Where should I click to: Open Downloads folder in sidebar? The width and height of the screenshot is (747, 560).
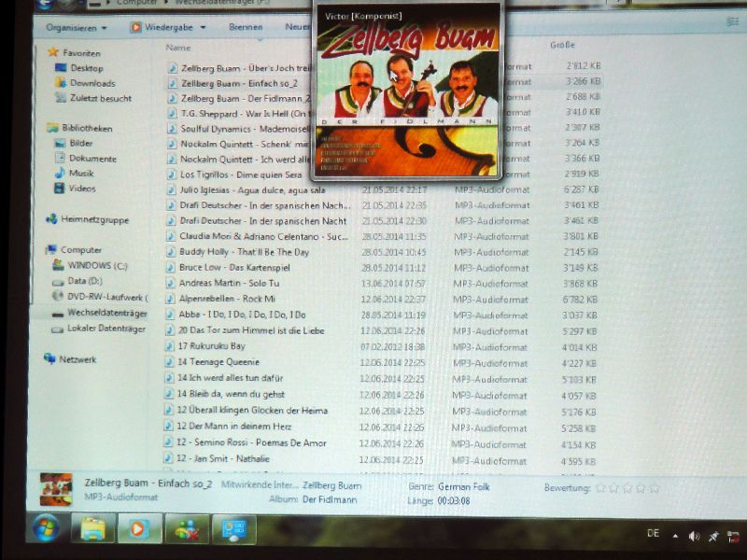pos(92,83)
